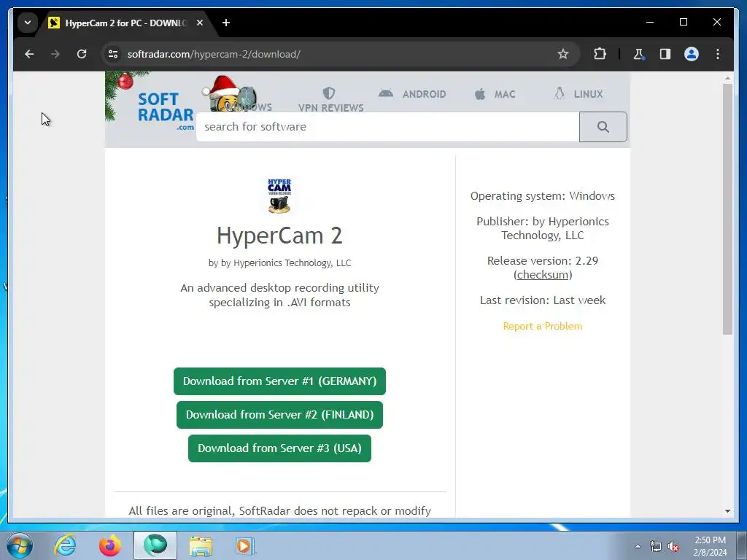The height and width of the screenshot is (560, 747).
Task: Click Report a Problem link
Action: (x=543, y=326)
